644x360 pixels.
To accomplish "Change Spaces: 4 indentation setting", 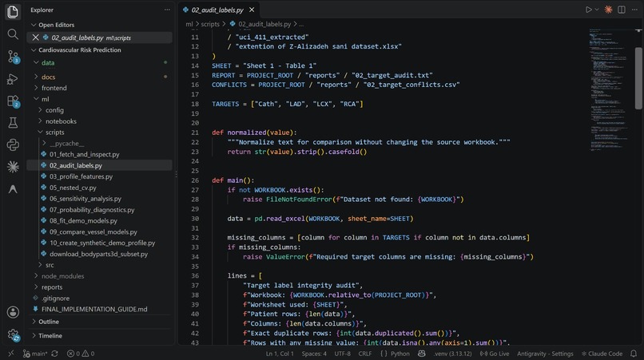I will click(x=314, y=354).
